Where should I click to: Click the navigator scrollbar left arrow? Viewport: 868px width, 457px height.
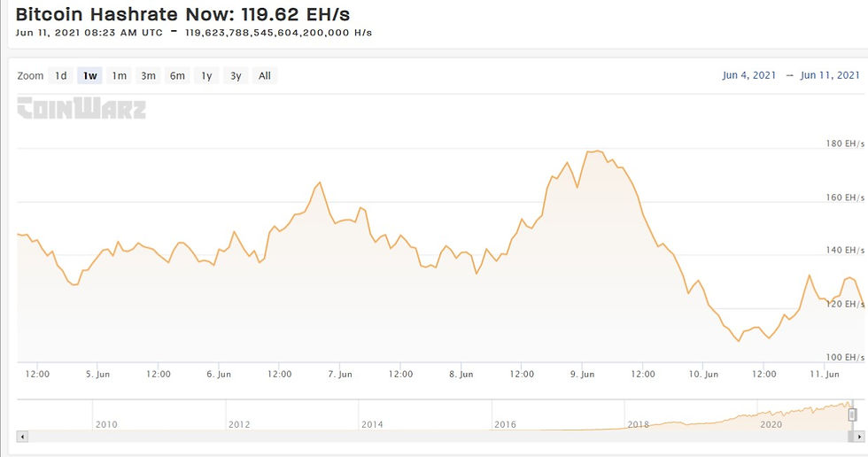coord(23,437)
